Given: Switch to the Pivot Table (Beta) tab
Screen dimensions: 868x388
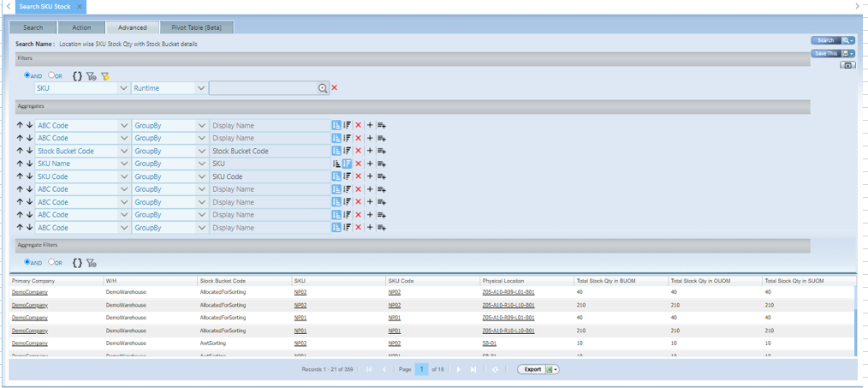Looking at the screenshot, I should click(x=196, y=27).
